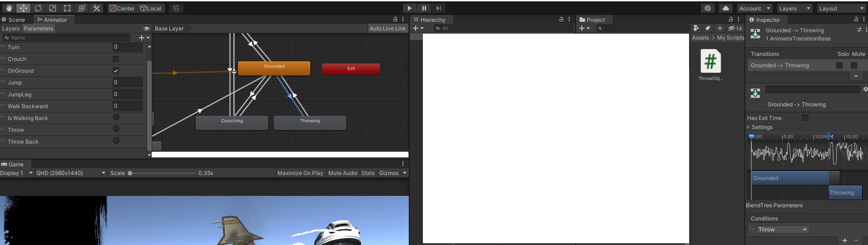Toggle the Crouch parameter checkbox
The image size is (868, 245).
[x=116, y=59]
